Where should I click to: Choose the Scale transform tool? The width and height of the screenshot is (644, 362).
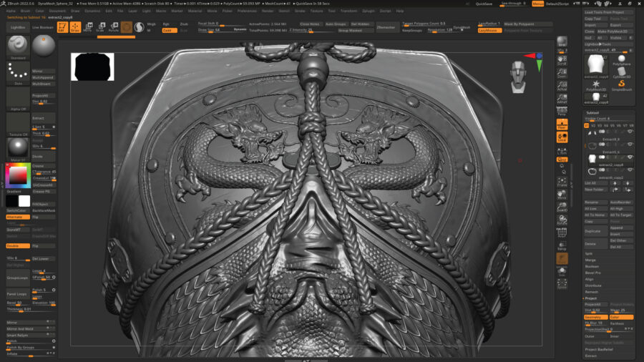coord(100,28)
